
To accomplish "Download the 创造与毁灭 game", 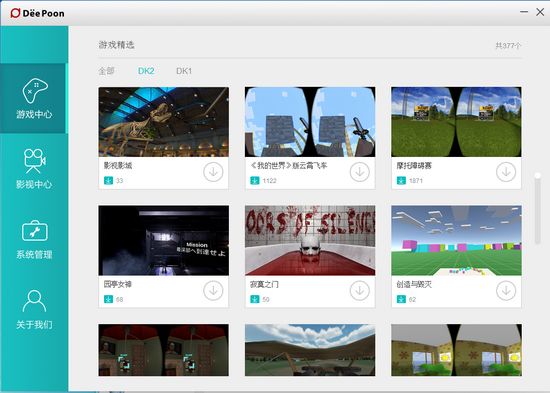I will pos(506,291).
